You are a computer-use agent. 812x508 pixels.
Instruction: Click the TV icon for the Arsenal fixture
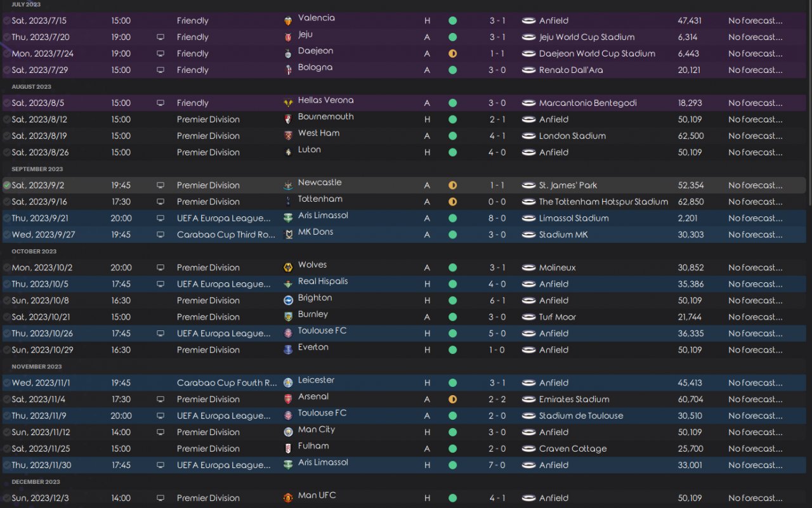tap(160, 400)
